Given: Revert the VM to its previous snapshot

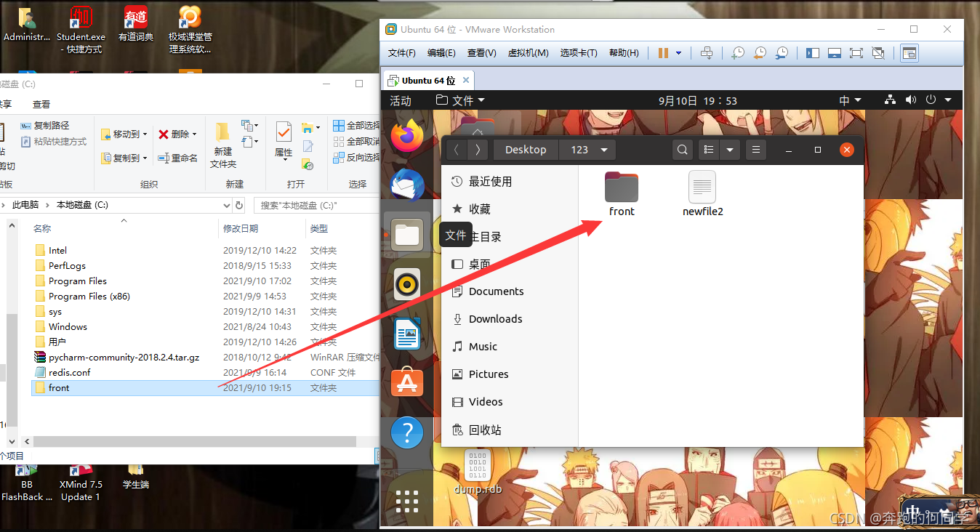Looking at the screenshot, I should click(x=760, y=53).
